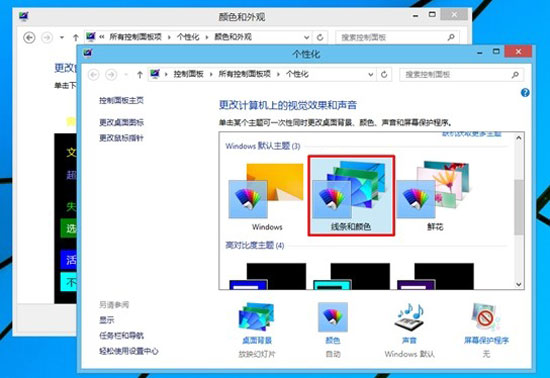Click the blue help question mark icon
This screenshot has height=378, width=550.
coord(525,93)
